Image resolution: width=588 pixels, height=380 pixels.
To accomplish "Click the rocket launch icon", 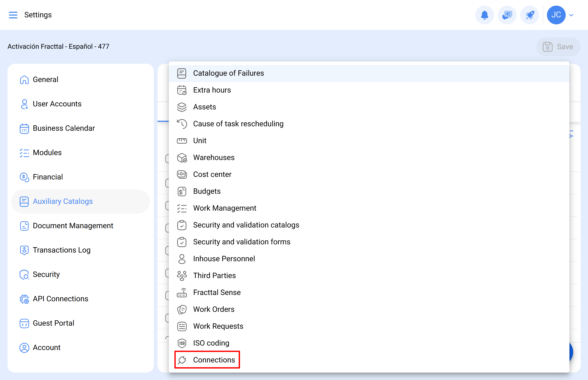I will click(529, 15).
